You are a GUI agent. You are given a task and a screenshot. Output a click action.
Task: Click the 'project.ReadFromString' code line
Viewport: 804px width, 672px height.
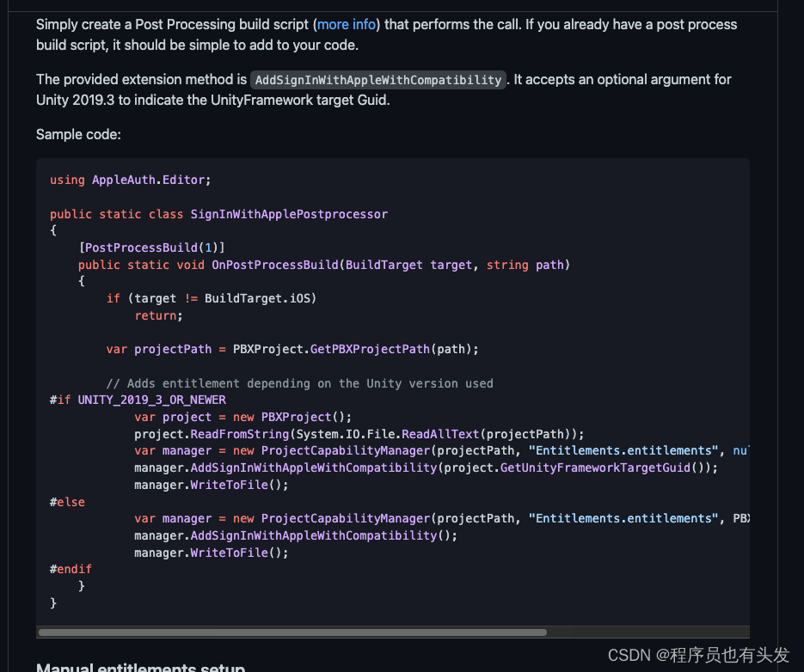(x=359, y=434)
